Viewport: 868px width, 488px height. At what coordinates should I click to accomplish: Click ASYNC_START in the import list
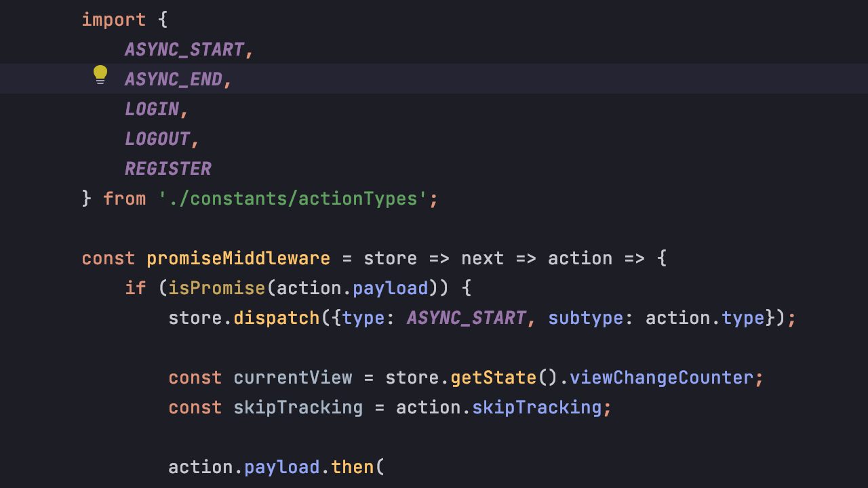pyautogui.click(x=184, y=49)
